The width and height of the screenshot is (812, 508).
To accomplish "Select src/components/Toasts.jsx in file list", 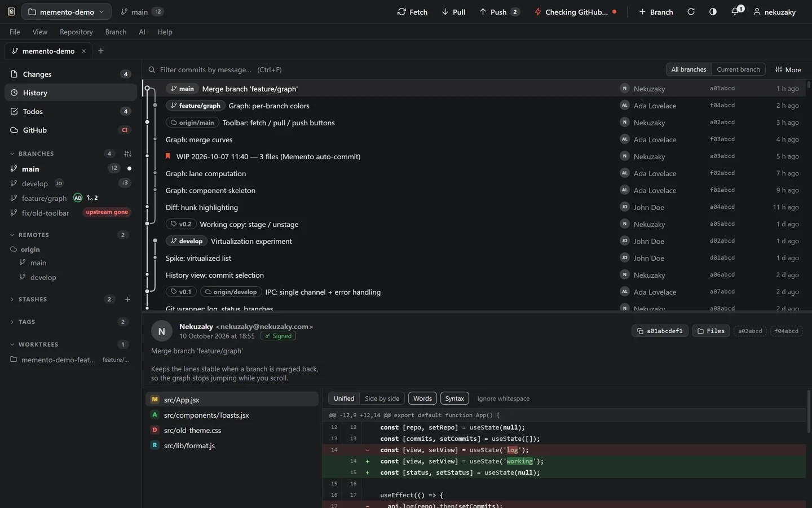I will pyautogui.click(x=232, y=415).
